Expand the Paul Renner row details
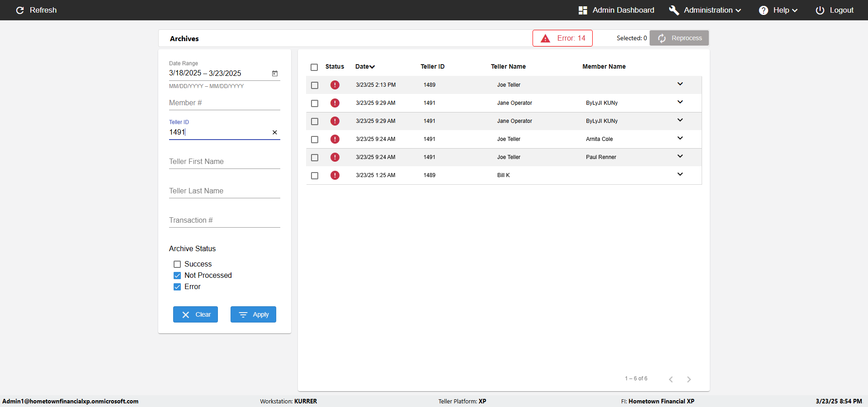 [680, 156]
